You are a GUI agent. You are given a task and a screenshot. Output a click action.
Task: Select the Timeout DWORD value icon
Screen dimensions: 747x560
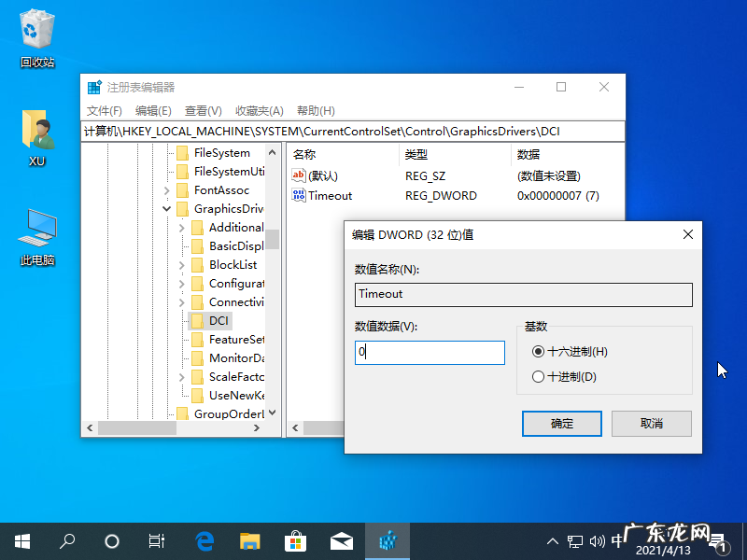pyautogui.click(x=299, y=196)
